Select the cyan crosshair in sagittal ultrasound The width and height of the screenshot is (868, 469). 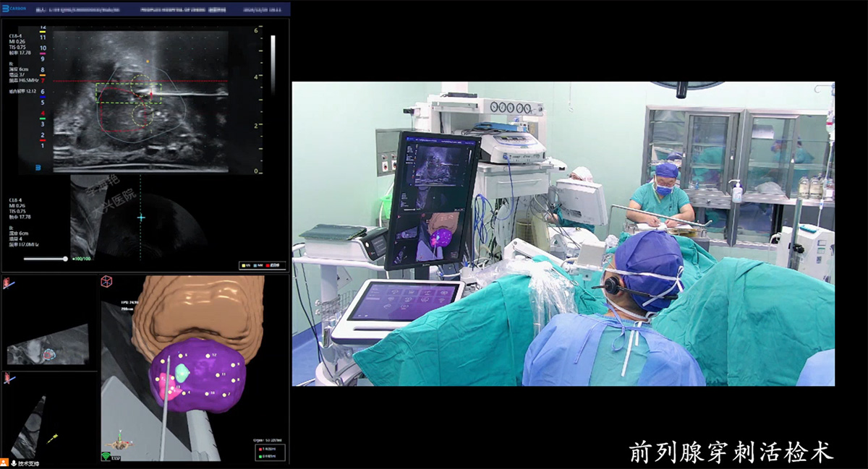click(142, 217)
